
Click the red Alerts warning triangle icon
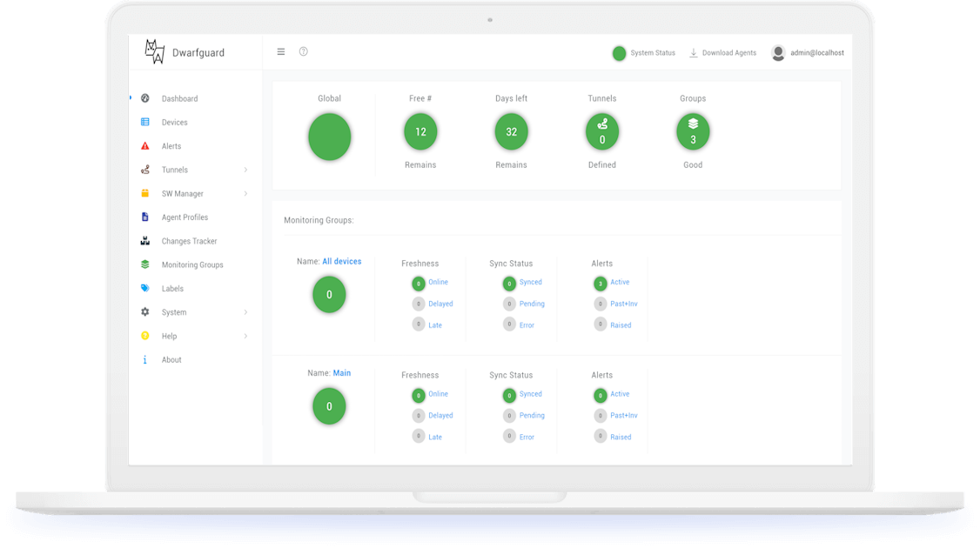pos(145,146)
